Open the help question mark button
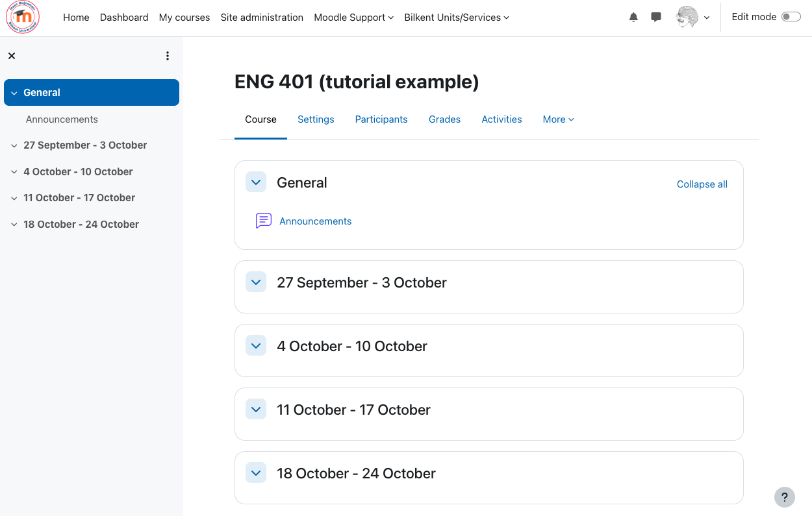The image size is (812, 516). pyautogui.click(x=785, y=497)
